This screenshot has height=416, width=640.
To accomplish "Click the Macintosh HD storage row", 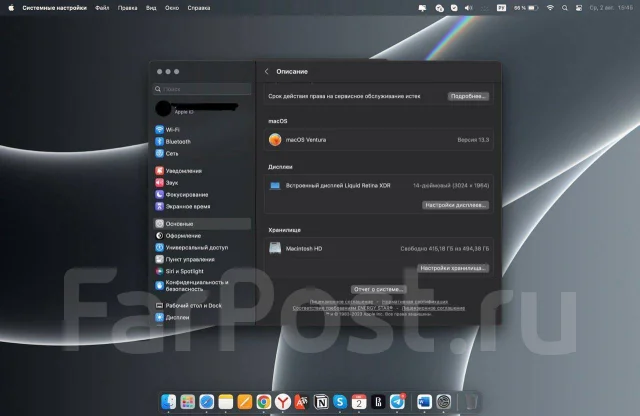I will pos(378,248).
